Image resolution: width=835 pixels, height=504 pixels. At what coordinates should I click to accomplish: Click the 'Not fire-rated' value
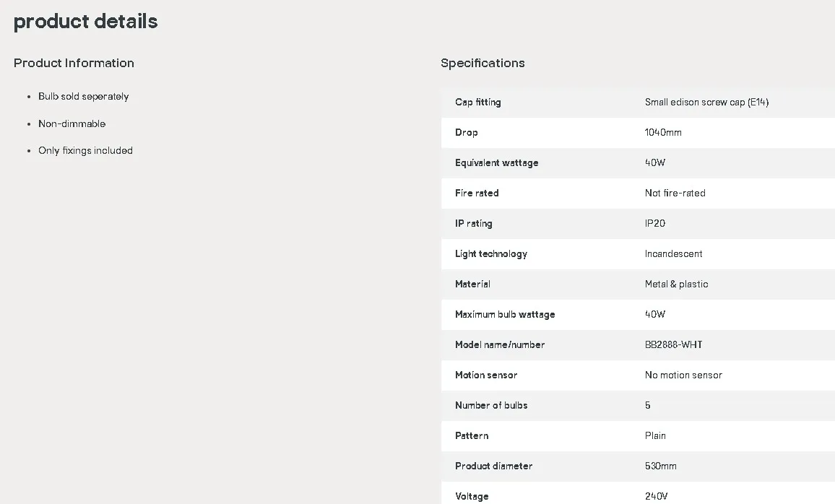pyautogui.click(x=675, y=194)
